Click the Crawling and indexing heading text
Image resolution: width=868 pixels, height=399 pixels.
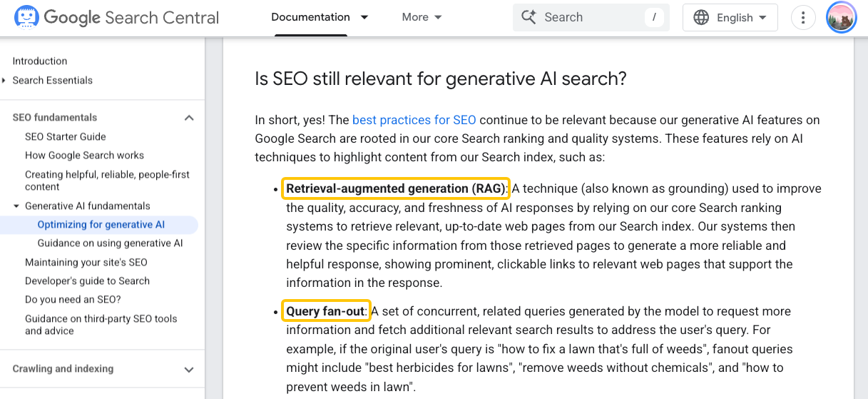[x=63, y=369]
